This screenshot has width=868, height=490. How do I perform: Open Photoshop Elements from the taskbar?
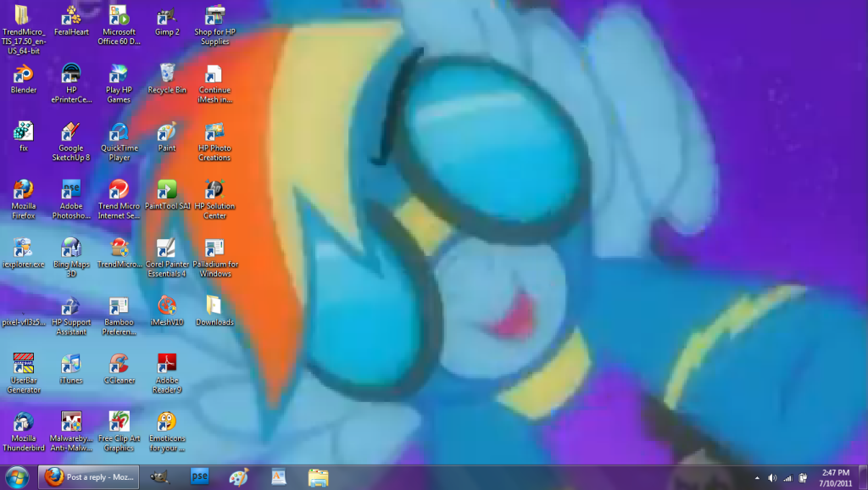tap(199, 476)
